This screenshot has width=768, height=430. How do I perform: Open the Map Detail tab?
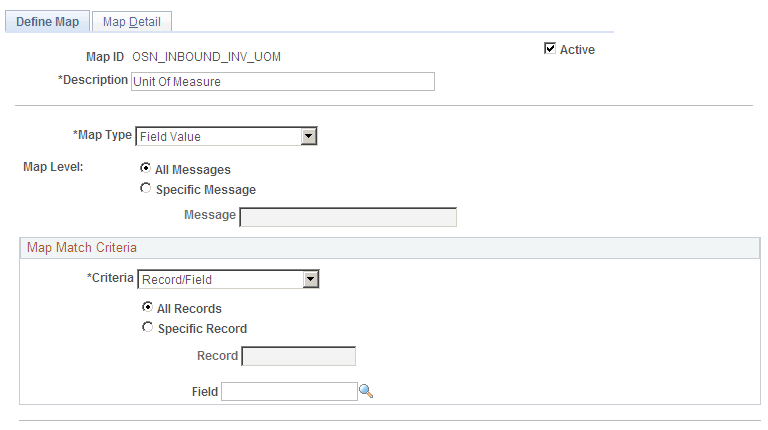tap(132, 21)
